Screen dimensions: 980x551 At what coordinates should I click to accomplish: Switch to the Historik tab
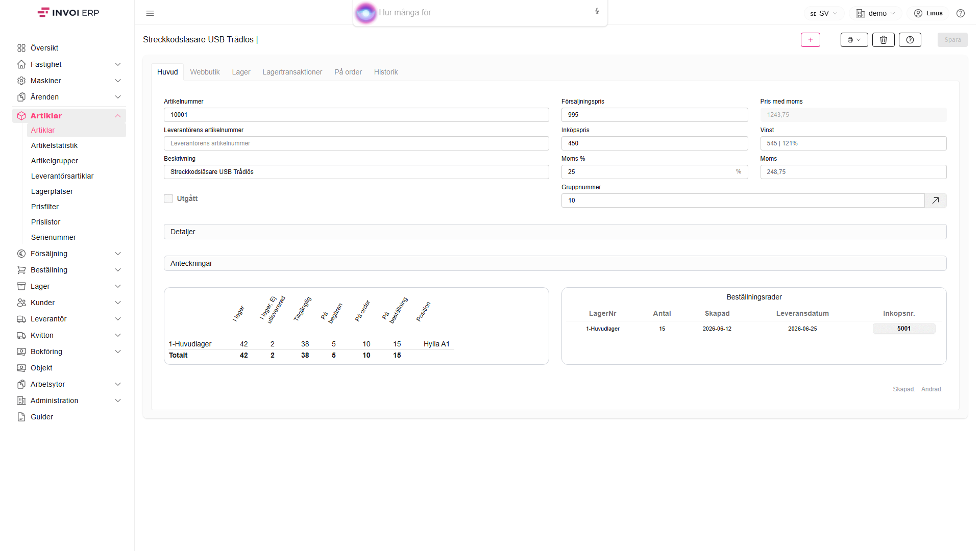(386, 72)
